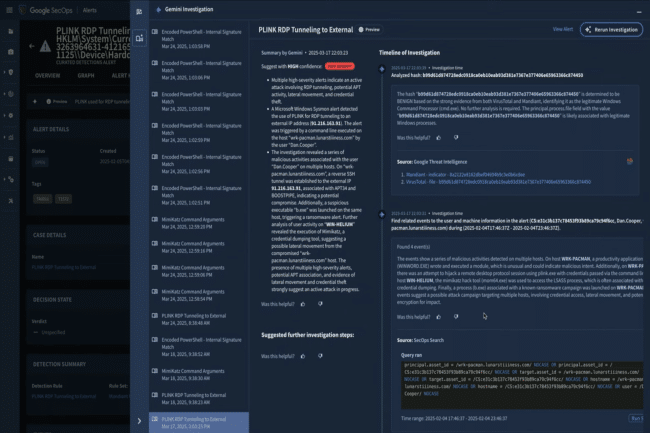650x433 pixels.
Task: Click the alert warning triangle icon
Action: [x=45, y=46]
